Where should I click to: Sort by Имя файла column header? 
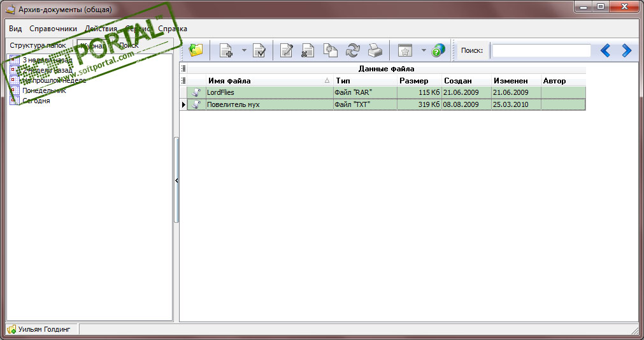pos(269,81)
